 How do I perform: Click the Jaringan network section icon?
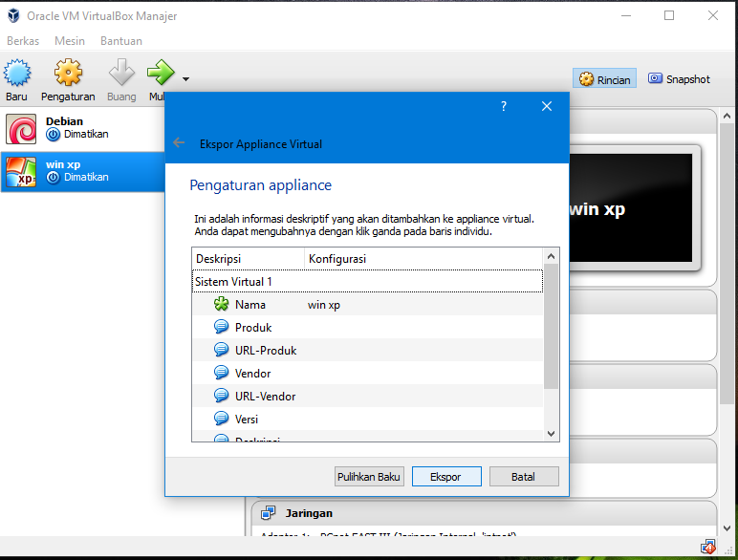point(269,513)
